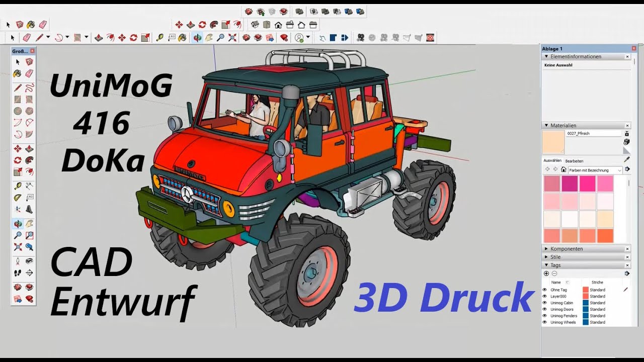Image resolution: width=644 pixels, height=362 pixels.
Task: Click the Create Material icon
Action: point(626,142)
